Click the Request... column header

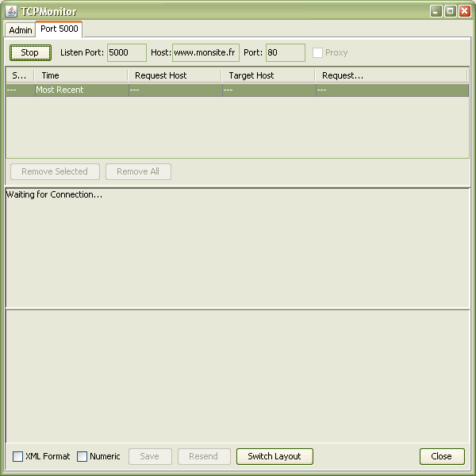391,75
